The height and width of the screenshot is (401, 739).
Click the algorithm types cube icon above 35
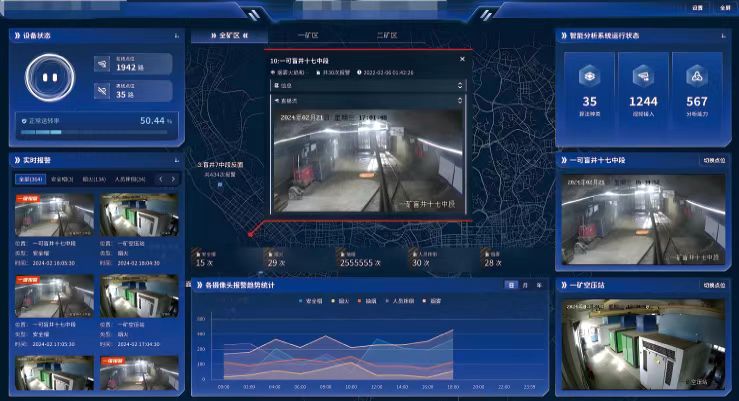589,76
